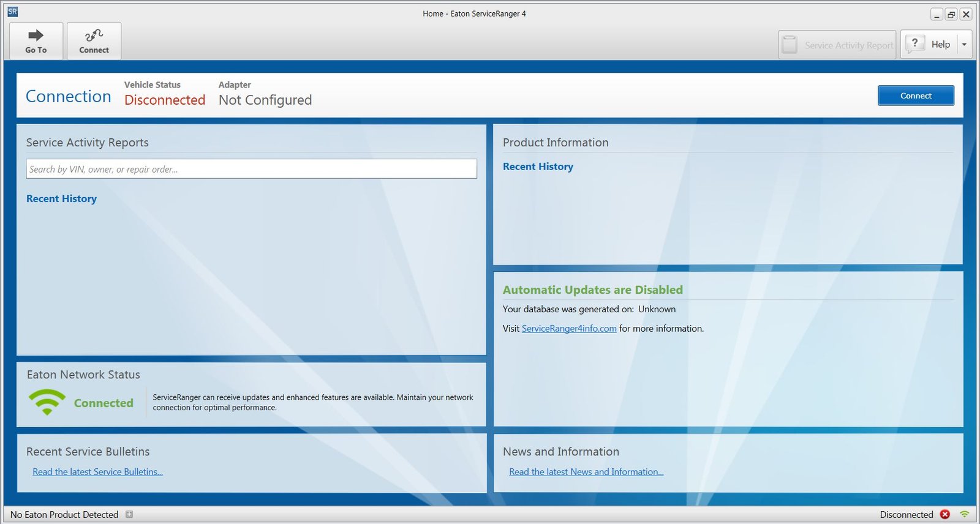The height and width of the screenshot is (524, 980).
Task: Focus the VIN, owner, or repair order search field
Action: tap(251, 169)
